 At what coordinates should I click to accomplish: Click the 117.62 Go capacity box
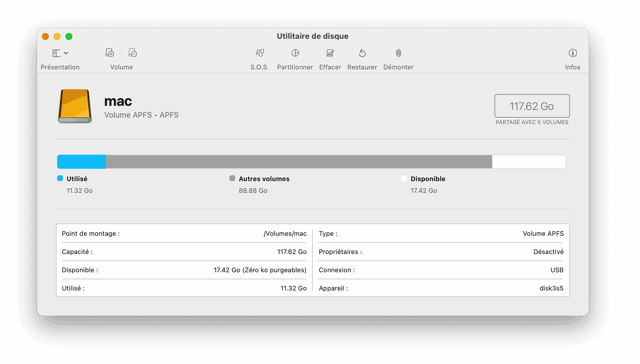[532, 106]
